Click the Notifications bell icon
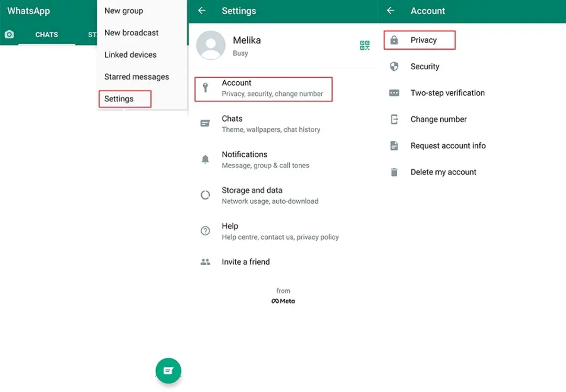 tap(205, 159)
